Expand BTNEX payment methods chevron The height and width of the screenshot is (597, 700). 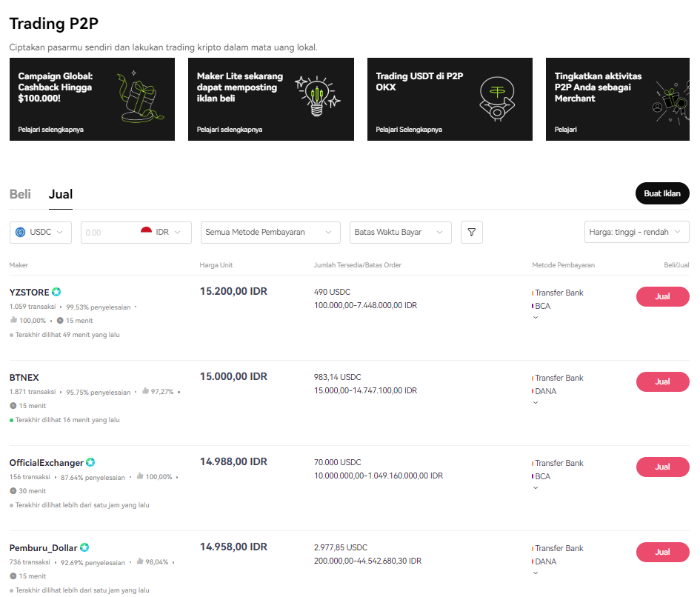[x=536, y=403]
